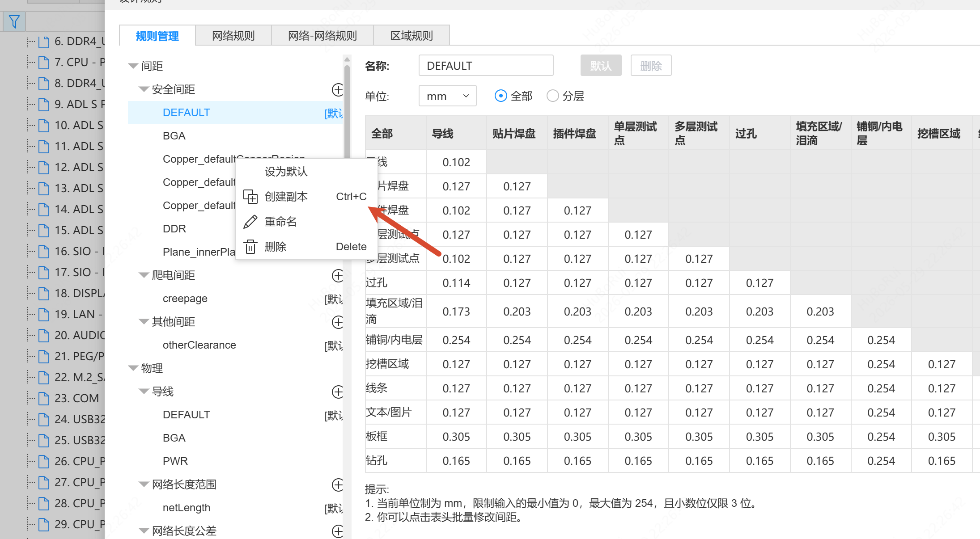This screenshot has height=539, width=980.
Task: Select DEFAULT rule under 安全间距
Action: pyautogui.click(x=236, y=113)
